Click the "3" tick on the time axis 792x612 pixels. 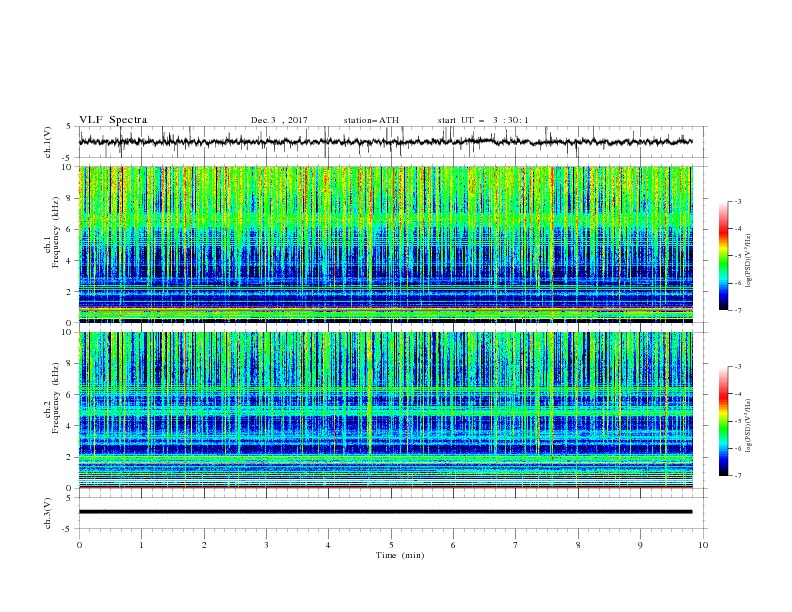(x=266, y=545)
